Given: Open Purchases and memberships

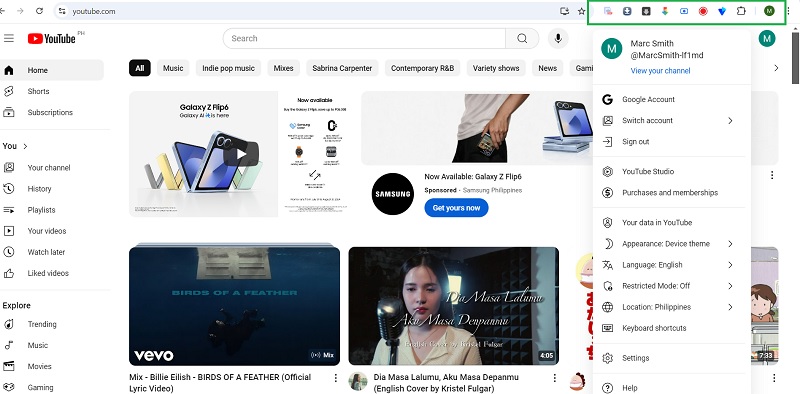Looking at the screenshot, I should tap(671, 192).
